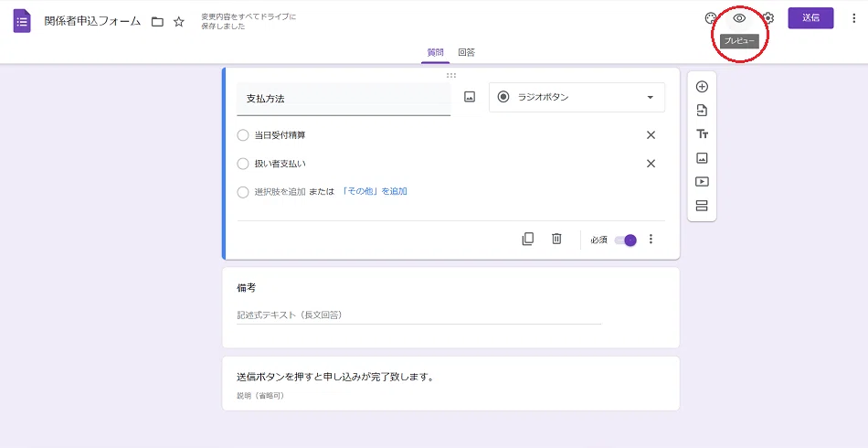Select the 扱い者支払い radio option
Viewport: 868px width, 448px height.
(242, 164)
